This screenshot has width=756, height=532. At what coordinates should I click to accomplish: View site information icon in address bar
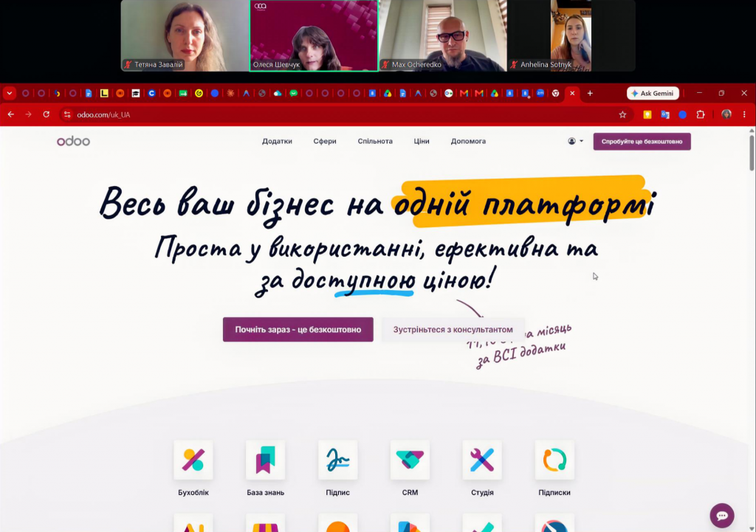(x=67, y=114)
